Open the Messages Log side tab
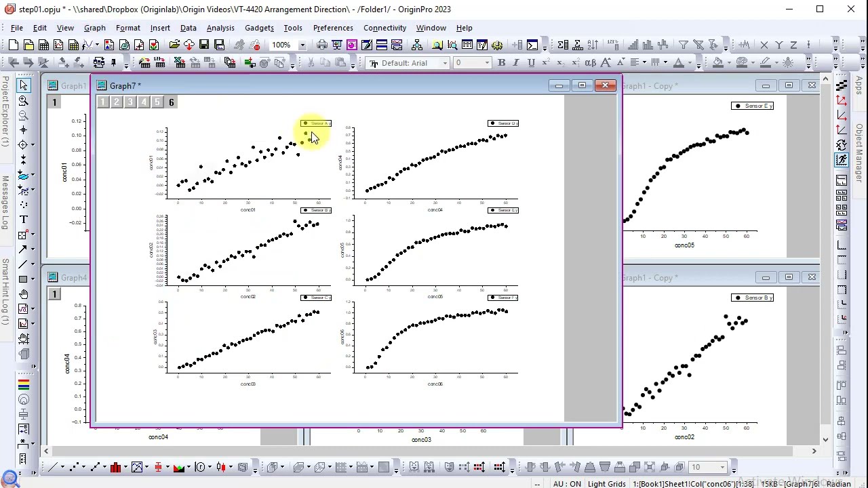 pos(5,203)
